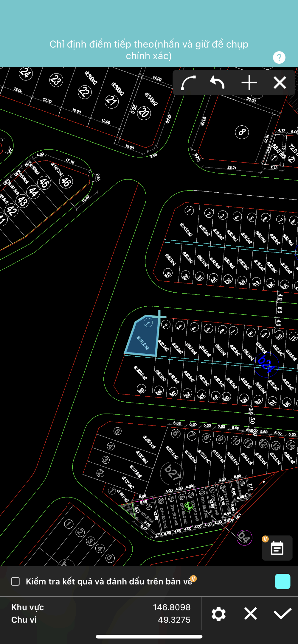
Task: Select lot number 8 in drawing
Action: pos(242,132)
